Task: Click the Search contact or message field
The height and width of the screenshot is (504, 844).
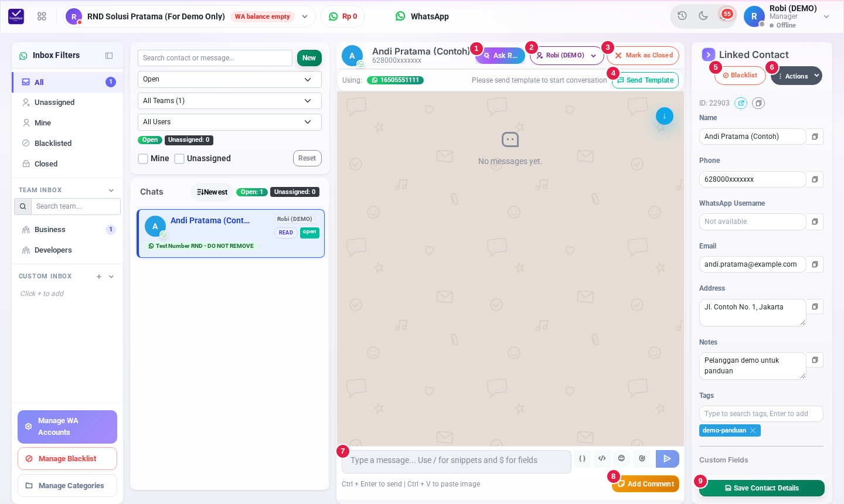Action: click(215, 58)
